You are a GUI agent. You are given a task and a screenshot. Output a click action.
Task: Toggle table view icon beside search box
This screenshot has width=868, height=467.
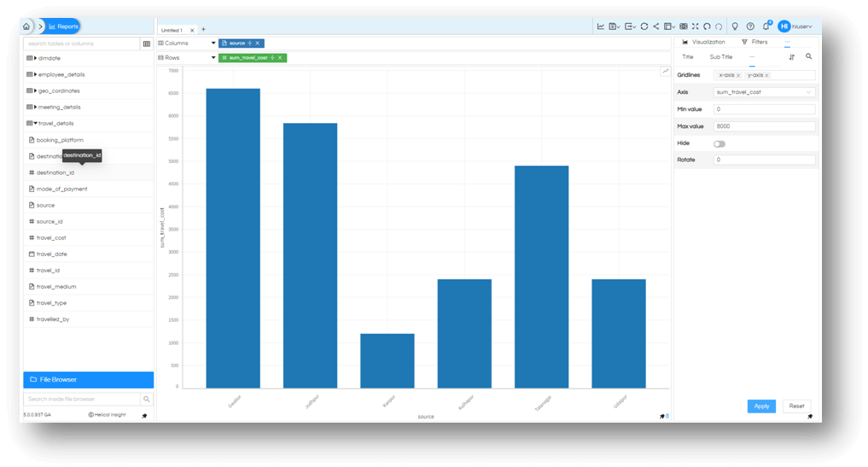pos(147,44)
